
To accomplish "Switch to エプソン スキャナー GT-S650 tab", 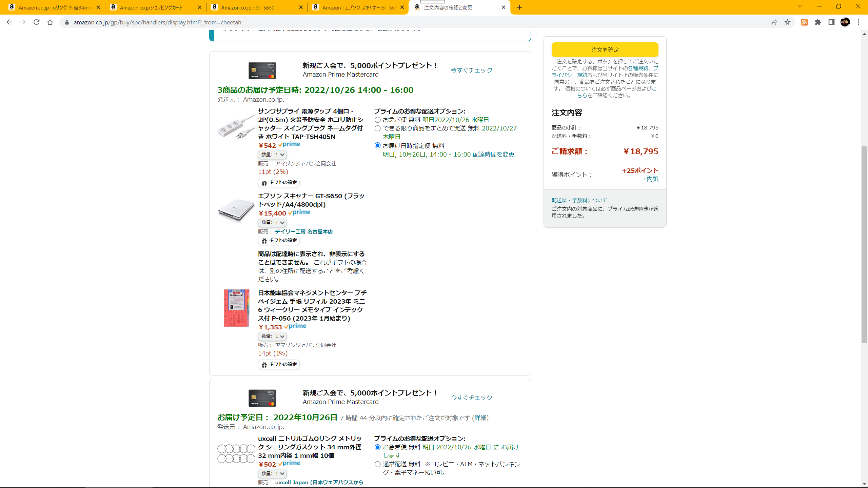I will (x=358, y=7).
